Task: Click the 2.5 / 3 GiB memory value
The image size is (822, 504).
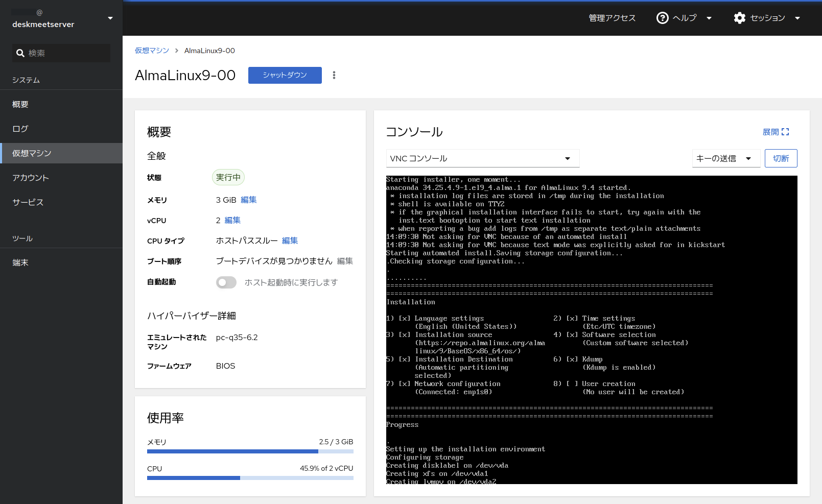Action: (x=336, y=442)
